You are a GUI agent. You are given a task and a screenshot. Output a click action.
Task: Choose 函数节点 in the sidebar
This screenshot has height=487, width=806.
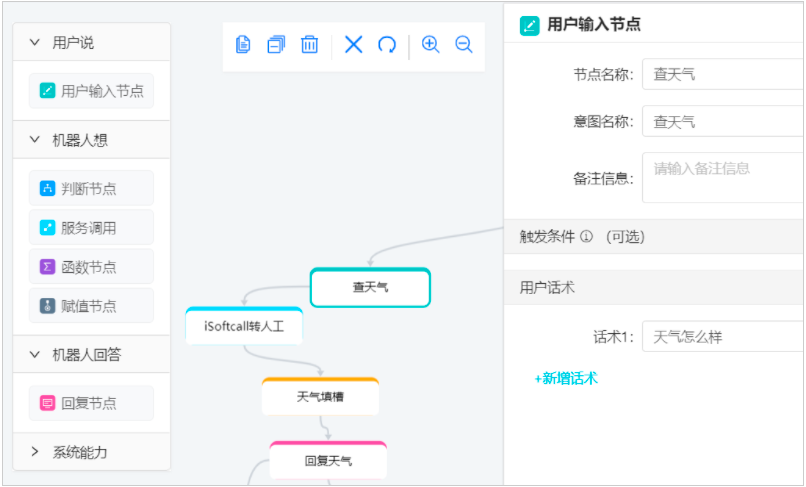(91, 267)
